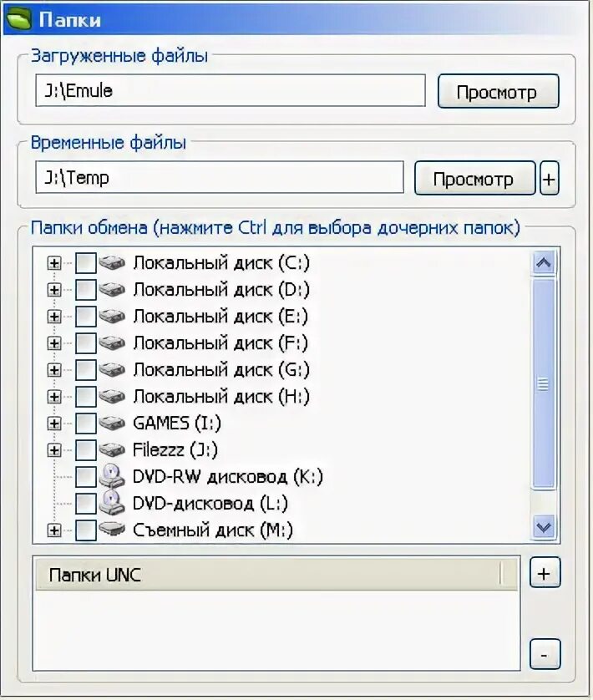Add a UNC folder with plus button
Screen dimensions: 593x700
(545, 573)
